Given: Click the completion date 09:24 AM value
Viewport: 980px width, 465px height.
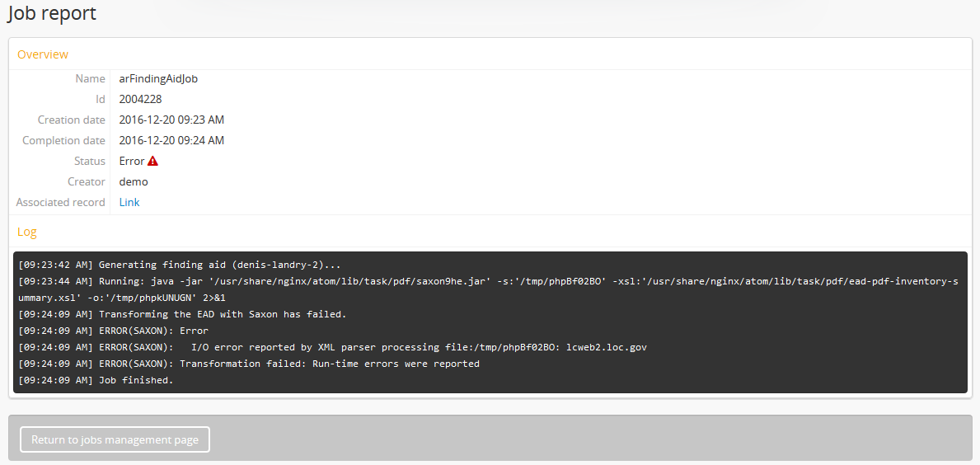Looking at the screenshot, I should tap(171, 140).
